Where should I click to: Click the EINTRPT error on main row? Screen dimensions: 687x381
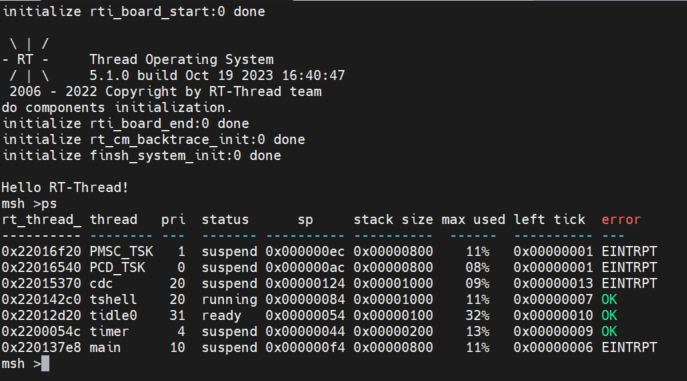pyautogui.click(x=629, y=348)
